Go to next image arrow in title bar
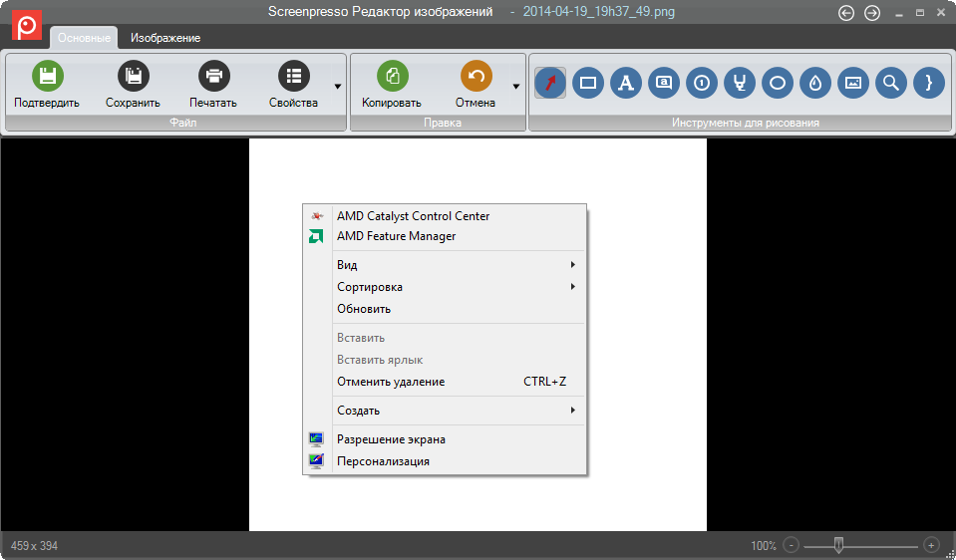Screen dimensions: 956x560 [872, 13]
